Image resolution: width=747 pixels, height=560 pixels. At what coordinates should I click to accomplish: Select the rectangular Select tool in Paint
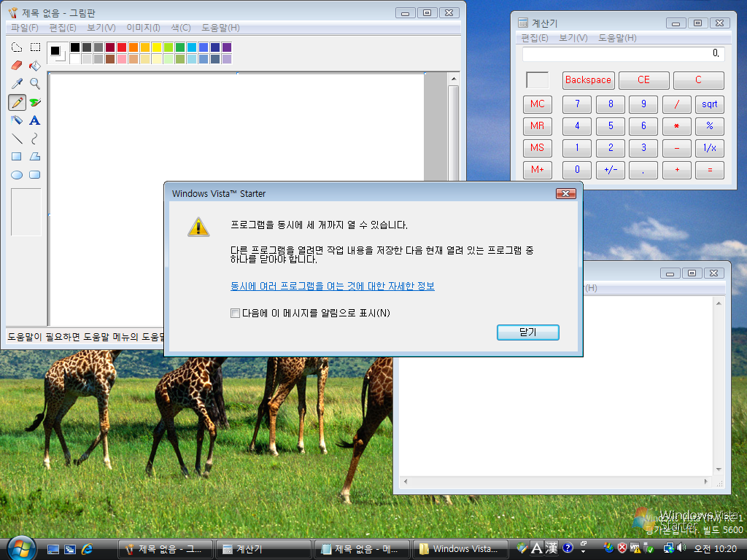point(35,47)
